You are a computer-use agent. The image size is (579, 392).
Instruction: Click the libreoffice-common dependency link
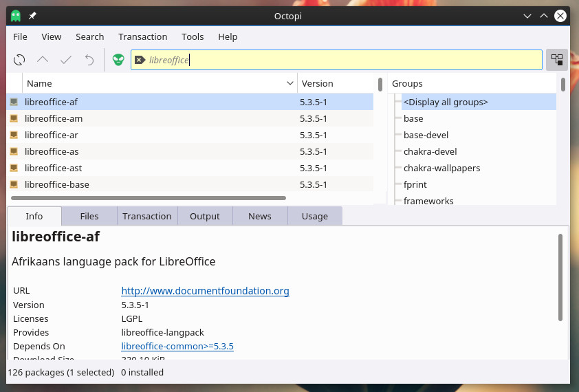[x=177, y=346]
